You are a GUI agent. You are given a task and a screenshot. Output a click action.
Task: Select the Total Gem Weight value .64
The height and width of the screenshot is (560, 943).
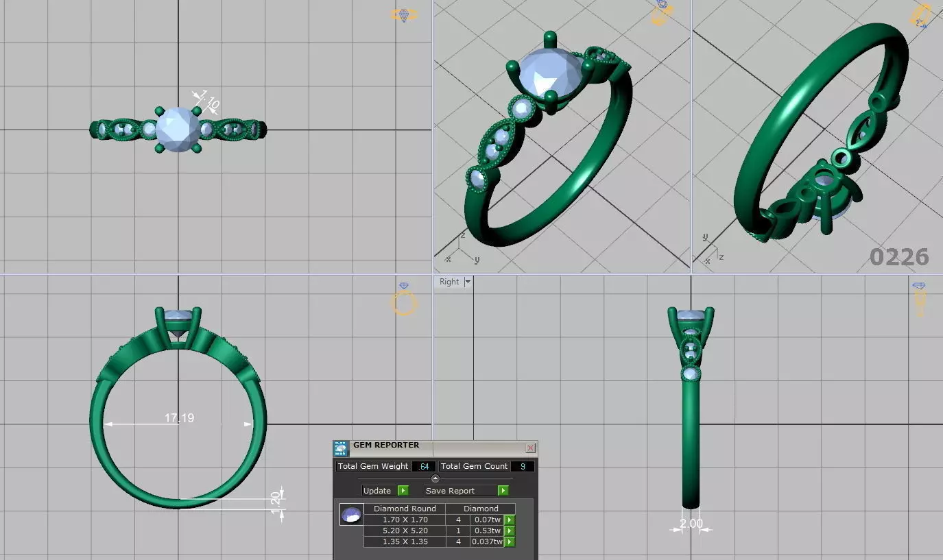pos(424,466)
